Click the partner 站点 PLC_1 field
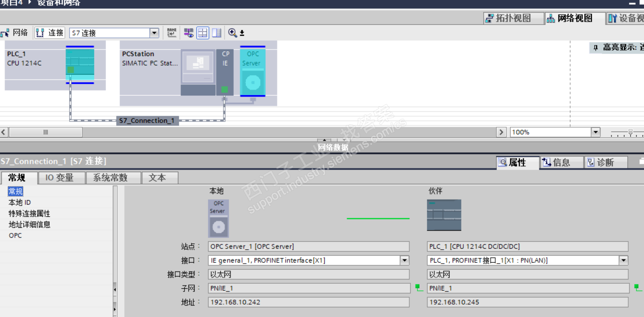 click(527, 246)
